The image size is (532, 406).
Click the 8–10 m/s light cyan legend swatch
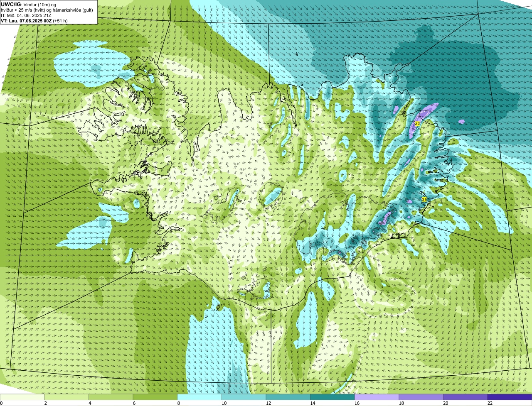[x=199, y=397]
